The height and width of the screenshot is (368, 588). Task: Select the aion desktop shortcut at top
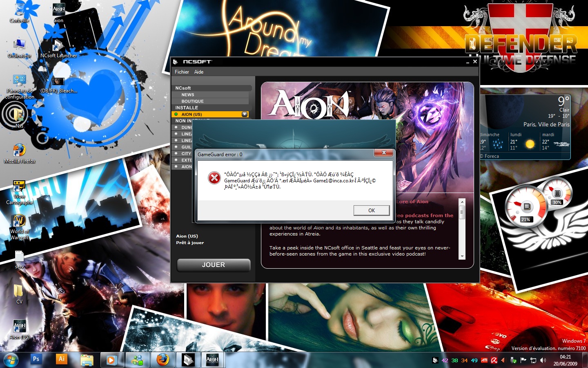(59, 12)
